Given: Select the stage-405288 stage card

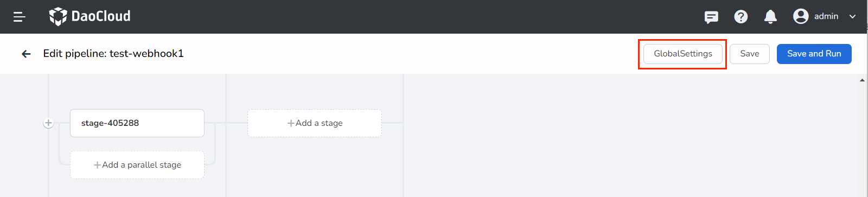Looking at the screenshot, I should point(137,123).
